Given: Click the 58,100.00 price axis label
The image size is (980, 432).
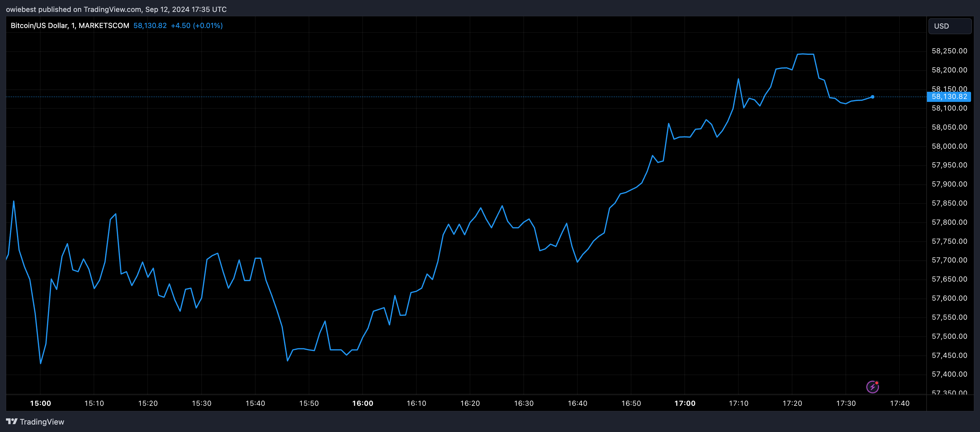Looking at the screenshot, I should pyautogui.click(x=949, y=108).
